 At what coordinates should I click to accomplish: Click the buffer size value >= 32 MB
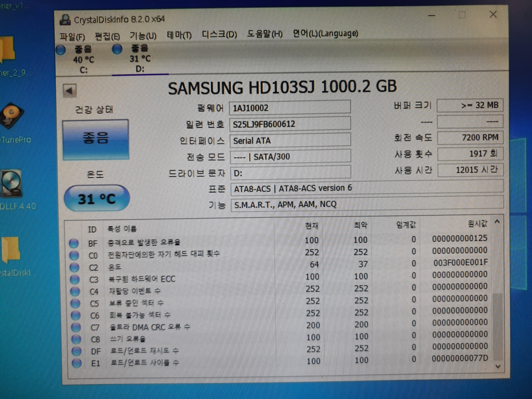470,105
